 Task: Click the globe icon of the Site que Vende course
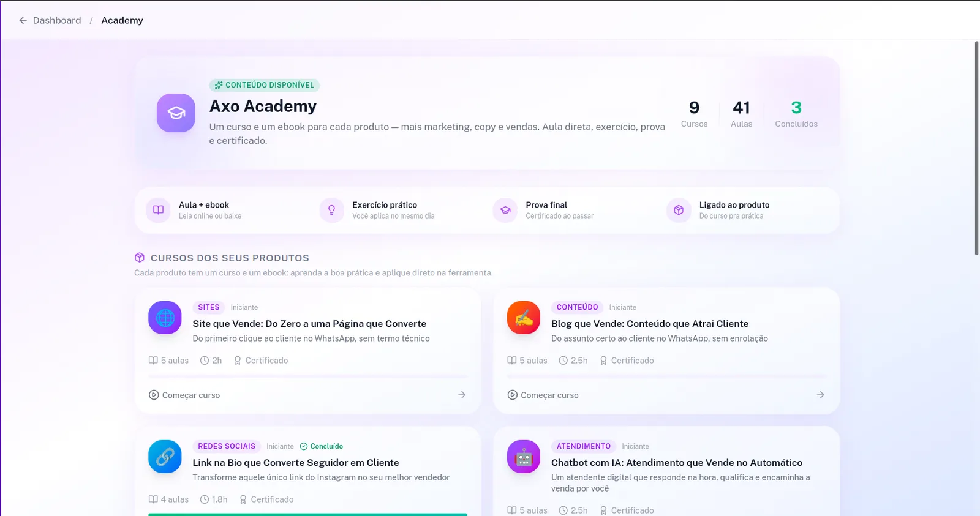tap(165, 318)
